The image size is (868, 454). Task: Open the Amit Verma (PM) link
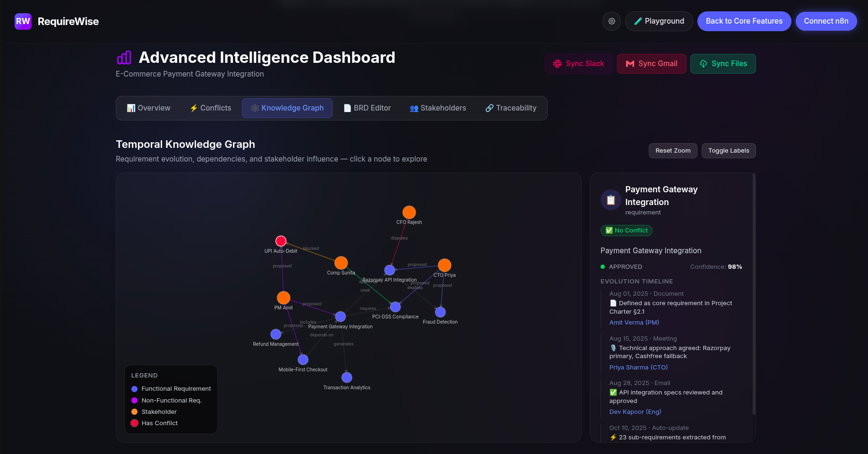(634, 323)
